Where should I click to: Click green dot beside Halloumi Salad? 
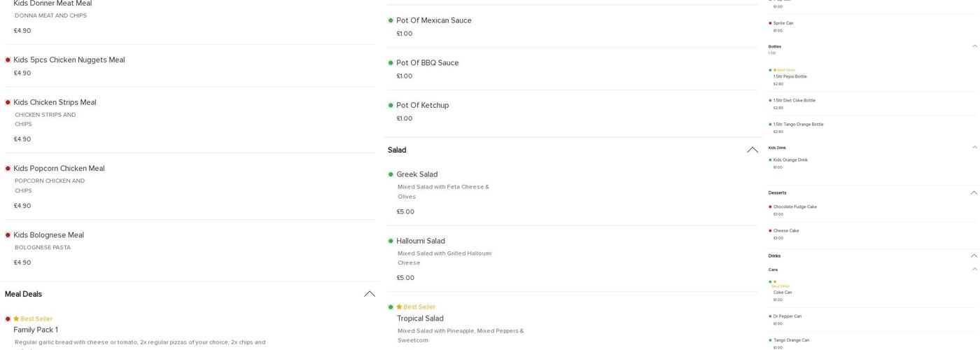point(391,241)
